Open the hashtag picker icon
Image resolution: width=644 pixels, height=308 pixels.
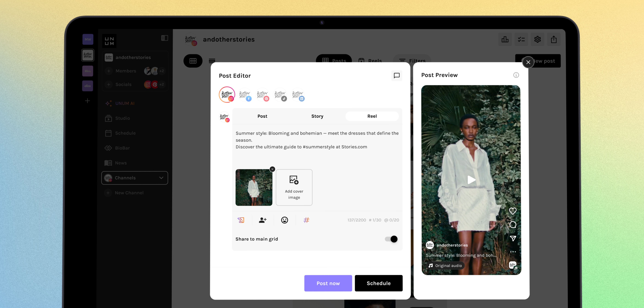[306, 220]
